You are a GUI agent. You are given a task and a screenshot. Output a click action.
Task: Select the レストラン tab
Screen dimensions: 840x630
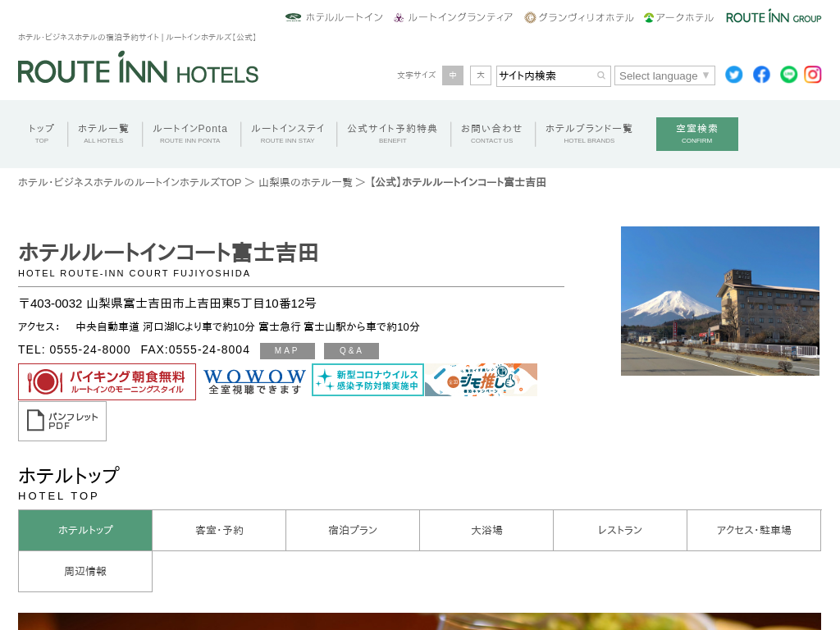[620, 531]
